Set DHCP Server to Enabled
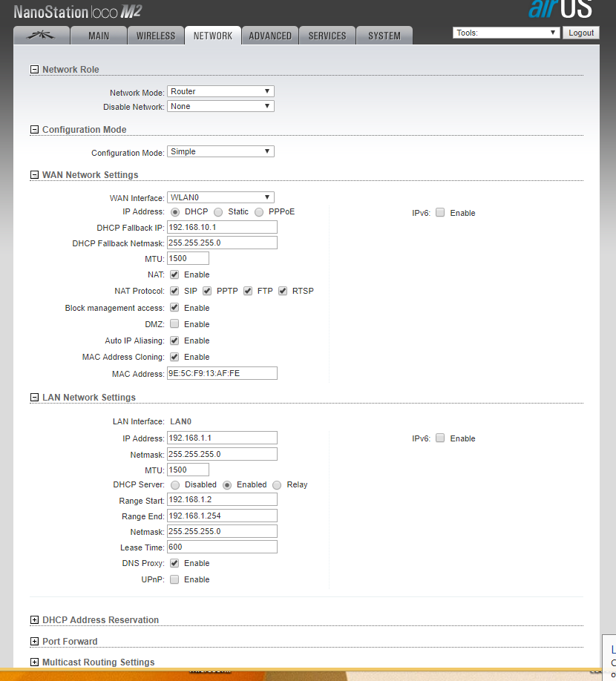This screenshot has height=681, width=616. [x=227, y=484]
